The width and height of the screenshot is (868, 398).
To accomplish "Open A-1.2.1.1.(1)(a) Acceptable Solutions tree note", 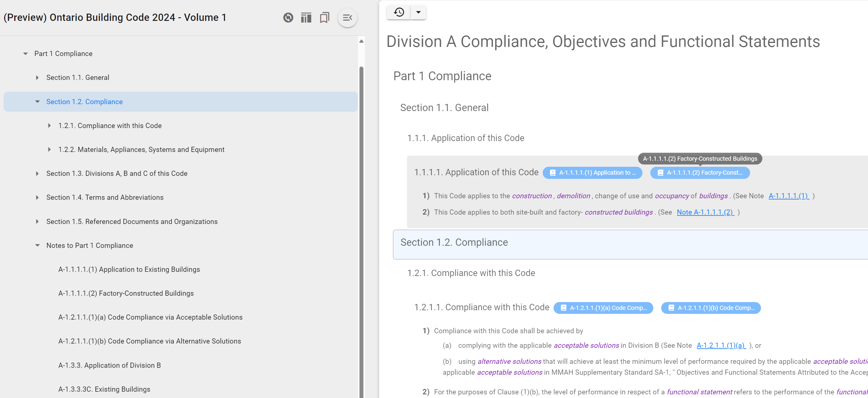I will [x=150, y=317].
